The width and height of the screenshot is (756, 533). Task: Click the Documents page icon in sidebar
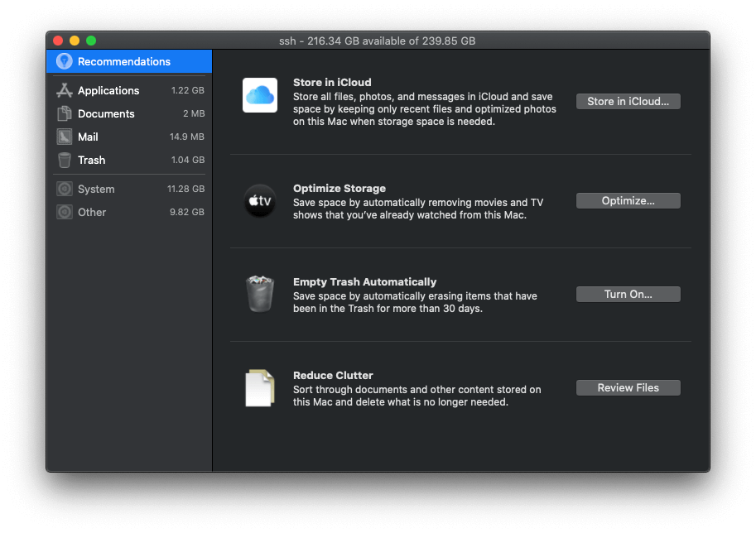coord(64,113)
